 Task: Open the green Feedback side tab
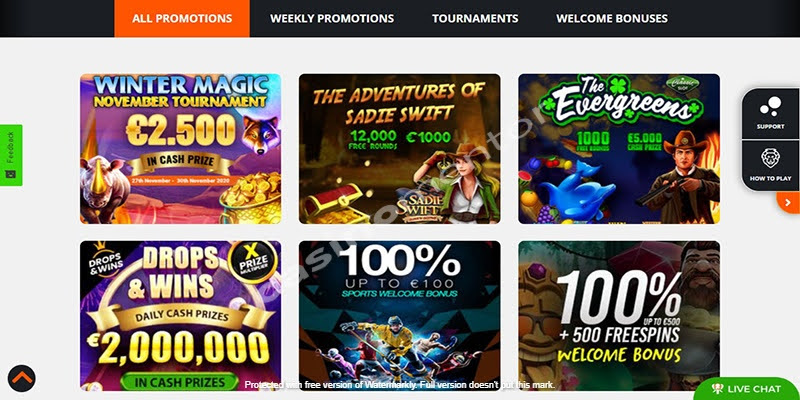(x=11, y=155)
